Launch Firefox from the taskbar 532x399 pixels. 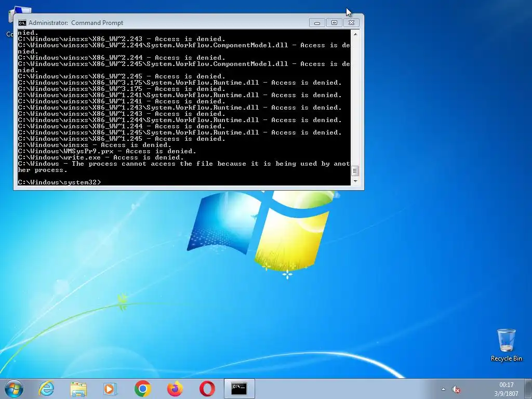click(x=175, y=389)
